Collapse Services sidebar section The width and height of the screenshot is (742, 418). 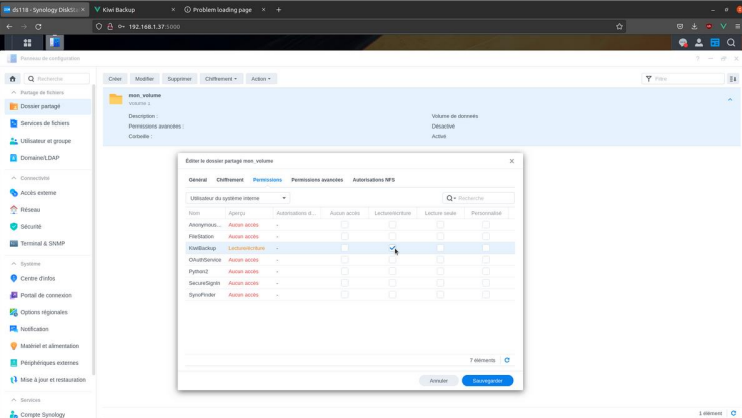pyautogui.click(x=14, y=400)
